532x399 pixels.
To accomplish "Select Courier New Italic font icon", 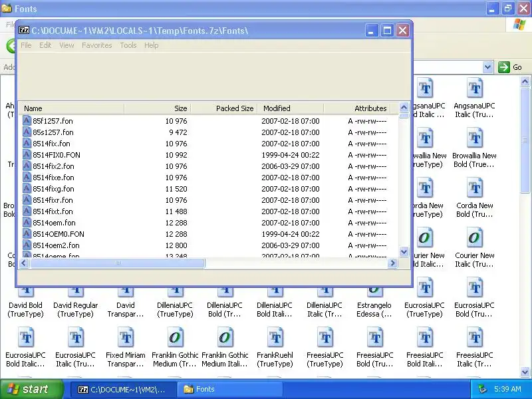I will coord(474,238).
